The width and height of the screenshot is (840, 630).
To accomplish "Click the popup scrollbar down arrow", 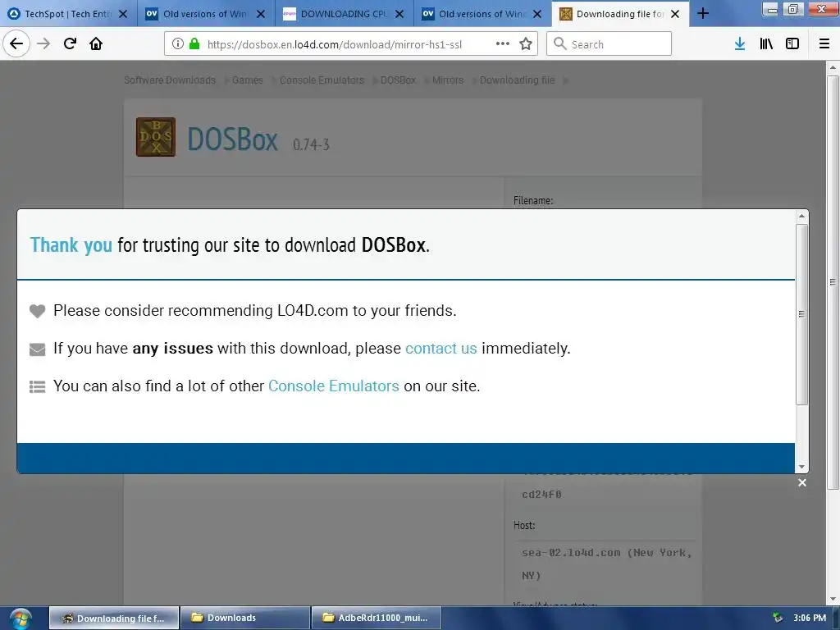I will pos(801,467).
